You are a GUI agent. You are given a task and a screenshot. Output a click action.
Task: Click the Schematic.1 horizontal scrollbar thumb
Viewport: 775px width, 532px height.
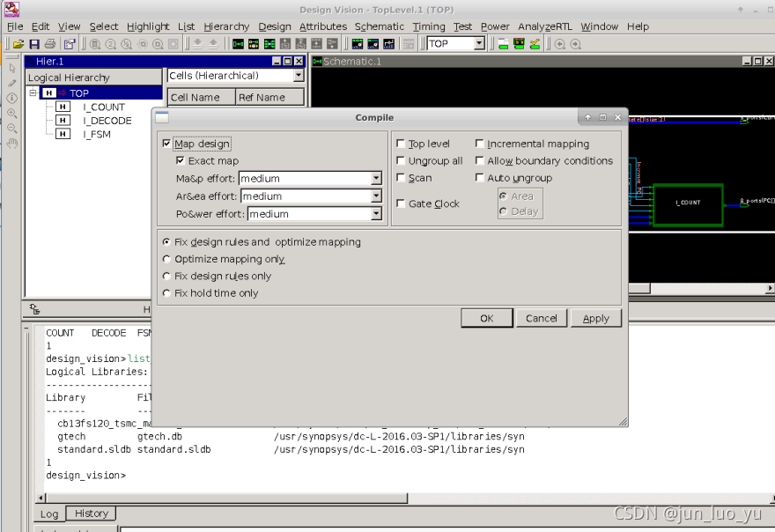point(639,288)
